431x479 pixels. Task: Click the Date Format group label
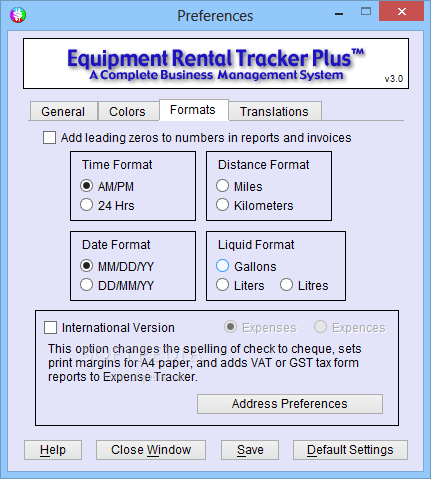click(116, 245)
